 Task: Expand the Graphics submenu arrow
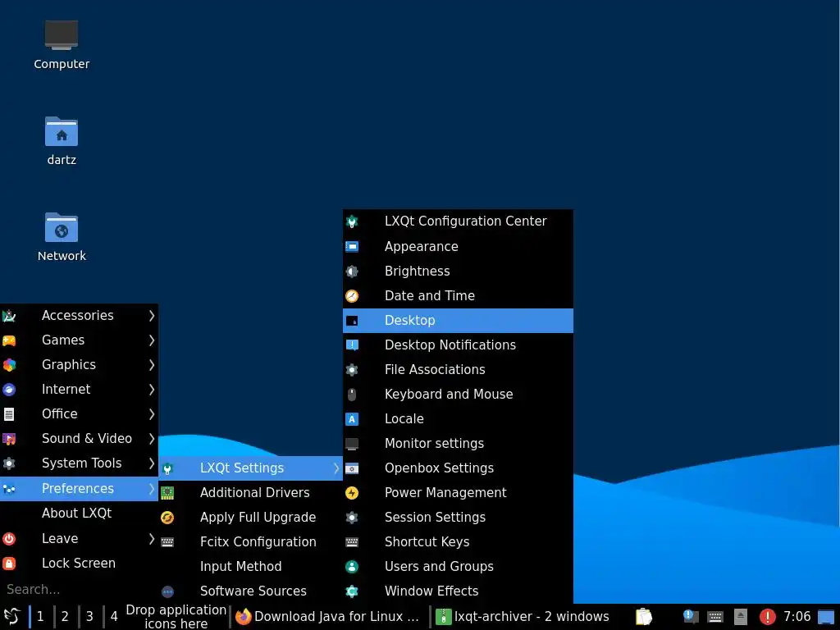coord(152,365)
